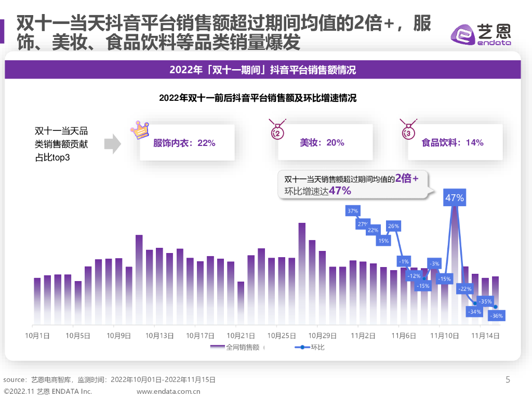
Task: Click the 37% data label
Action: click(353, 211)
